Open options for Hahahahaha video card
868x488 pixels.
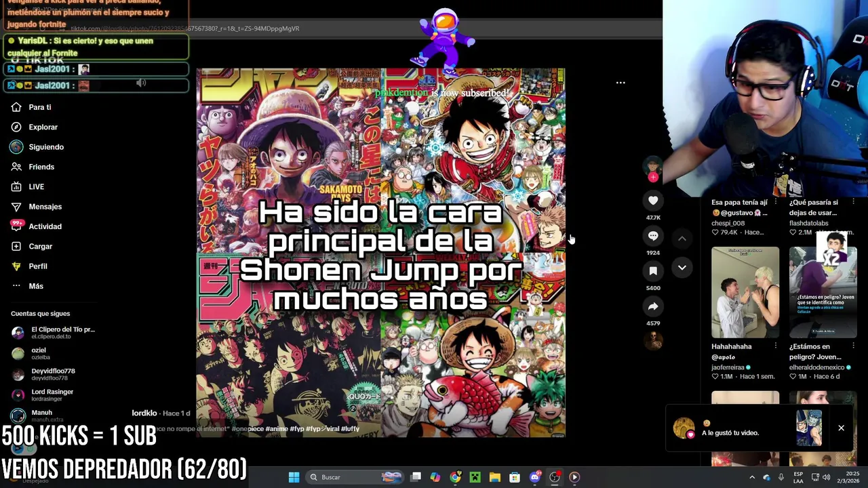coord(776,346)
